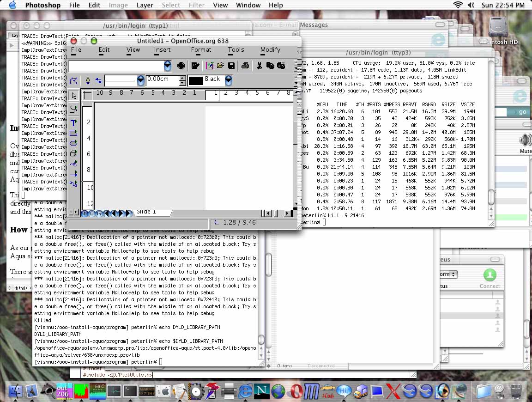Open the Macintosh HD drive icon

pyautogui.click(x=498, y=26)
